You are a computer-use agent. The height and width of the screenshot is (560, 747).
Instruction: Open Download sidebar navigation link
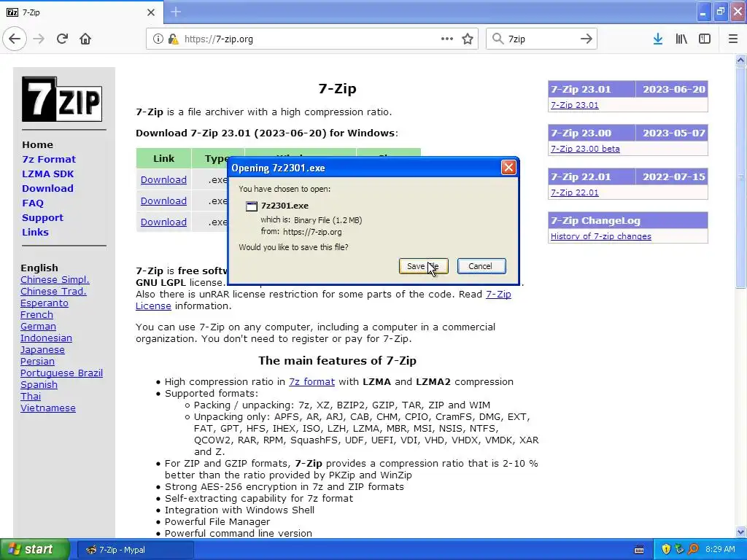point(47,189)
